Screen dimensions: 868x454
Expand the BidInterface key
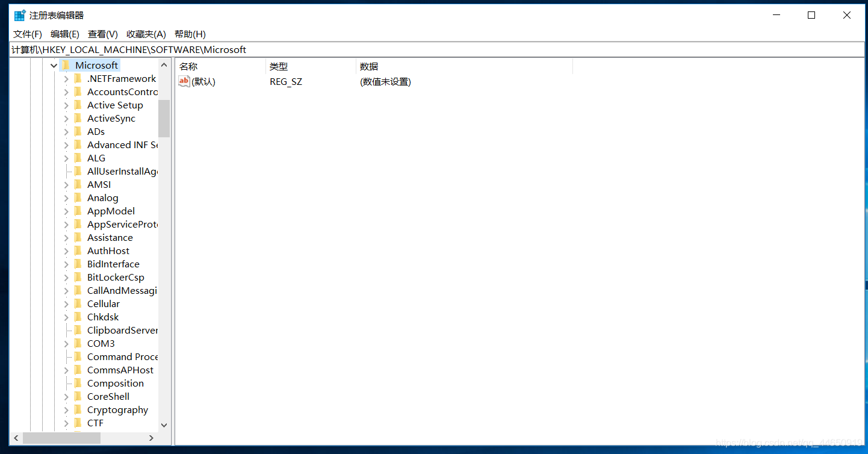[x=66, y=264]
